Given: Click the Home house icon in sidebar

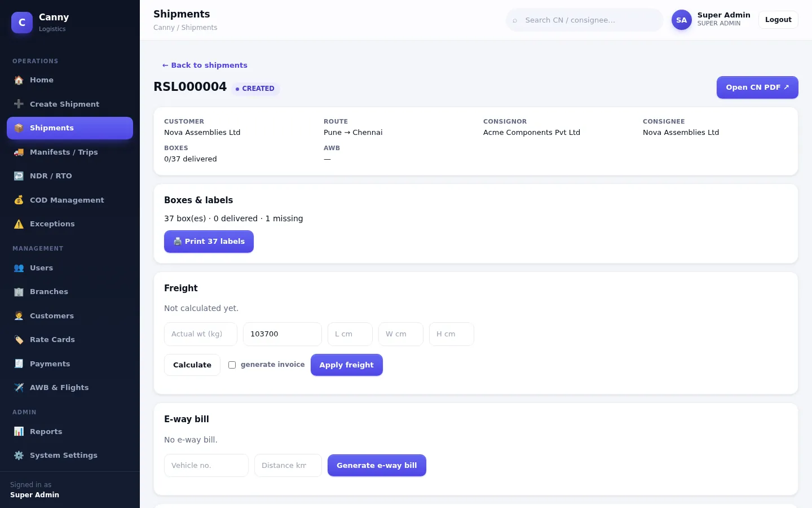Looking at the screenshot, I should (x=19, y=80).
